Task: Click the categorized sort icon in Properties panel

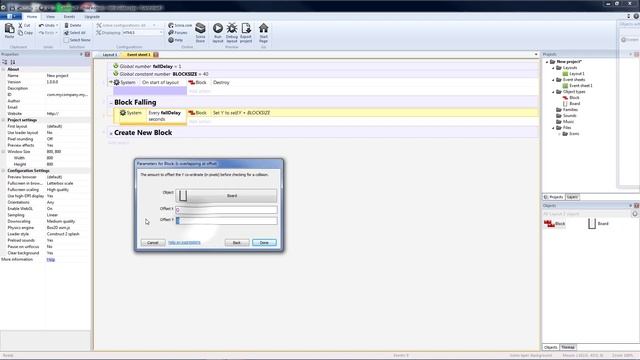Action: tap(5, 62)
